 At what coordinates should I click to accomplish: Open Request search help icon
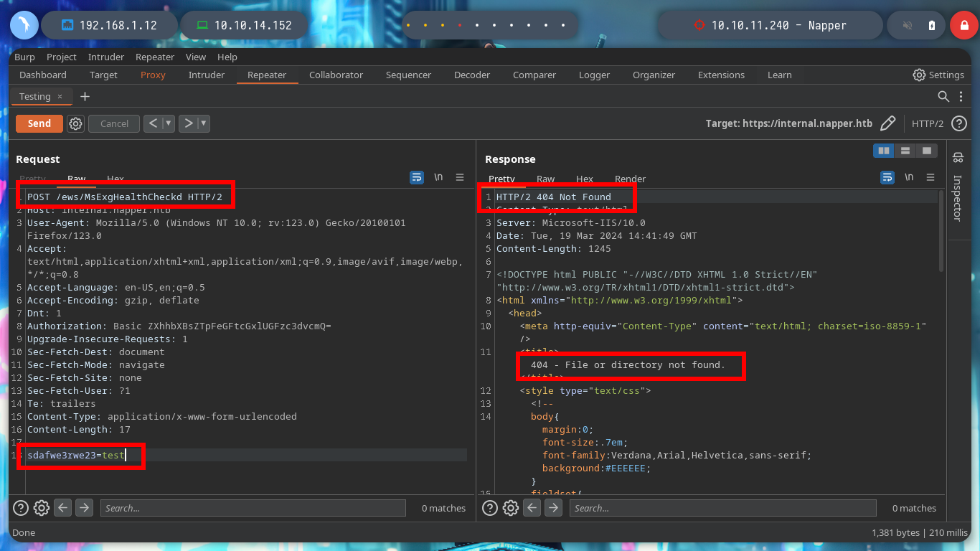point(21,508)
